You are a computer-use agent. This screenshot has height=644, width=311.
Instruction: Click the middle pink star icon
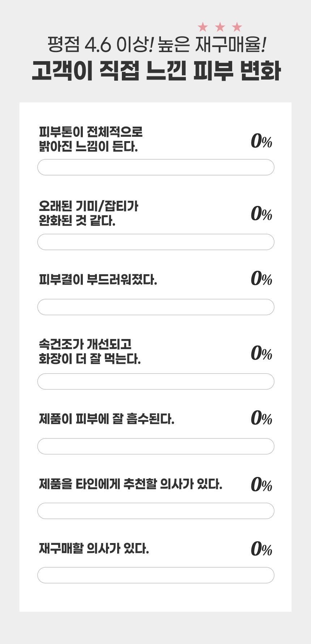(220, 27)
